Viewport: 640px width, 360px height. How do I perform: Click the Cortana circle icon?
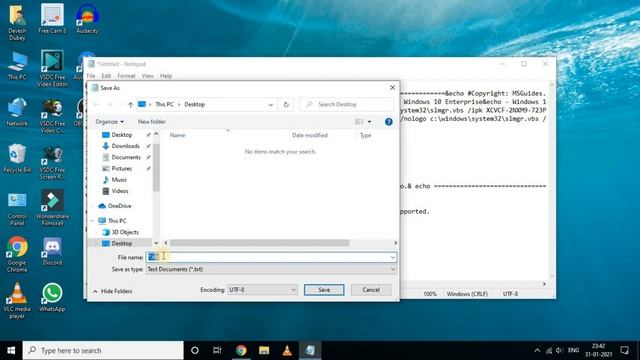pos(195,350)
